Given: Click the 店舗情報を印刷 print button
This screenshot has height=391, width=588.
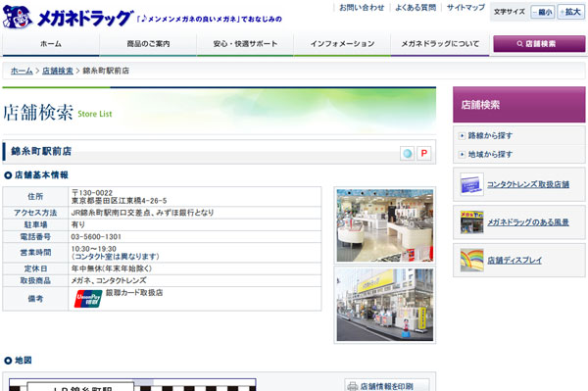Looking at the screenshot, I should click(x=387, y=385).
